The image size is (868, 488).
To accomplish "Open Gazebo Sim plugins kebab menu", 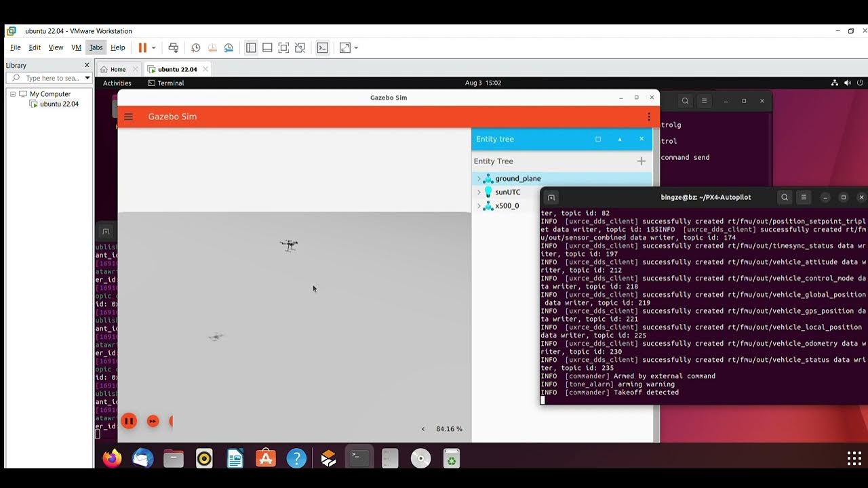I will [649, 117].
